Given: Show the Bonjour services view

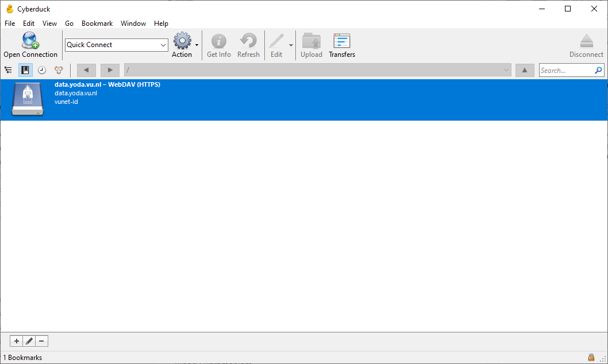Looking at the screenshot, I should 59,70.
